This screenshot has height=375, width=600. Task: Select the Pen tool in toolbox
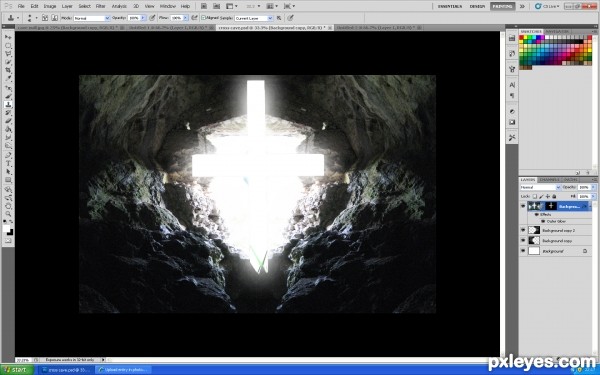point(8,155)
